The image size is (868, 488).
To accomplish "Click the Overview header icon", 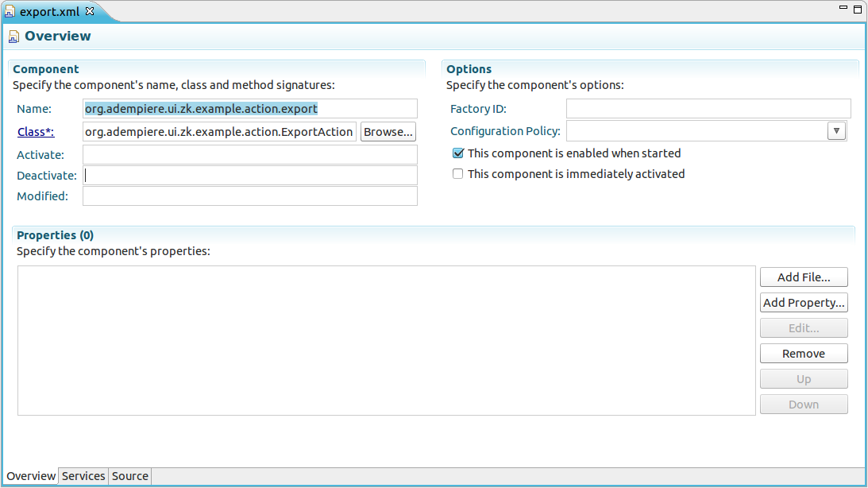I will click(x=14, y=37).
